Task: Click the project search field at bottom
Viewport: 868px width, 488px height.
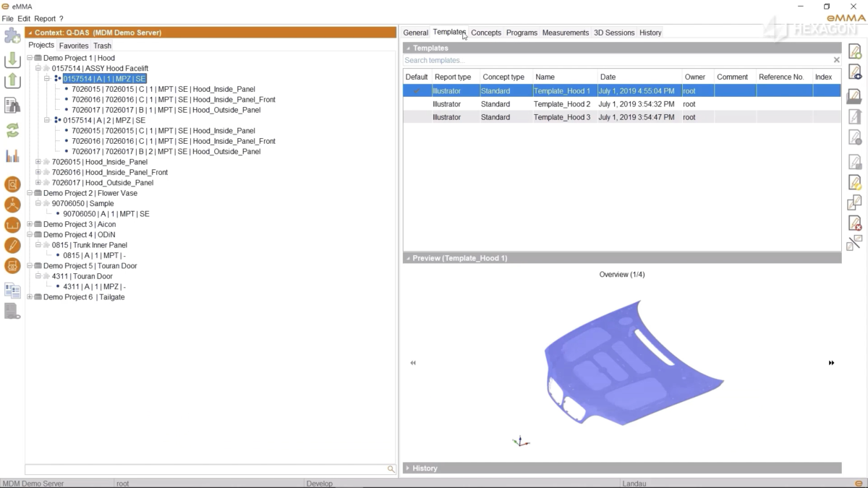Action: point(205,469)
